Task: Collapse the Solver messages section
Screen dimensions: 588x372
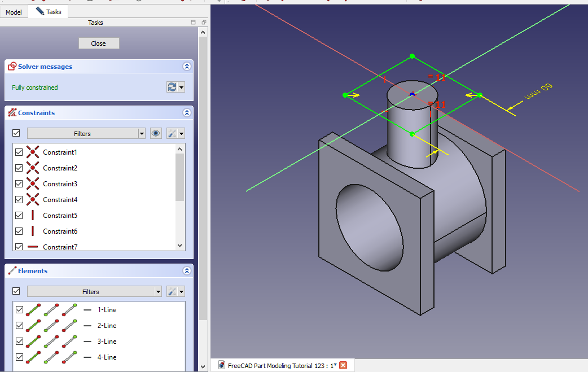Action: click(x=187, y=67)
